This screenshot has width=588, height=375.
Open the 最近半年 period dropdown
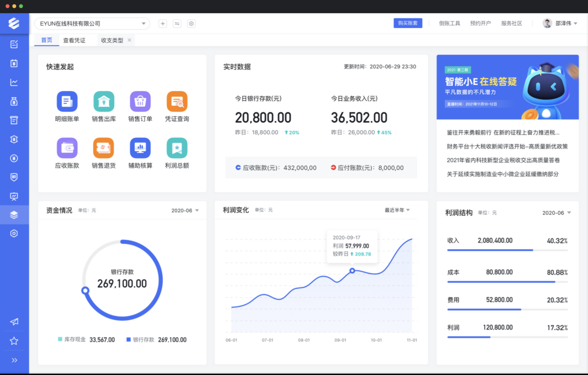point(397,210)
